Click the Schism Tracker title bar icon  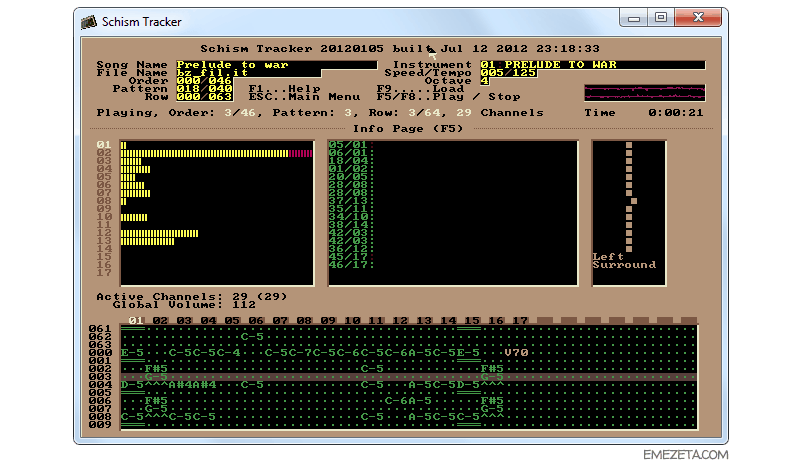tap(89, 22)
